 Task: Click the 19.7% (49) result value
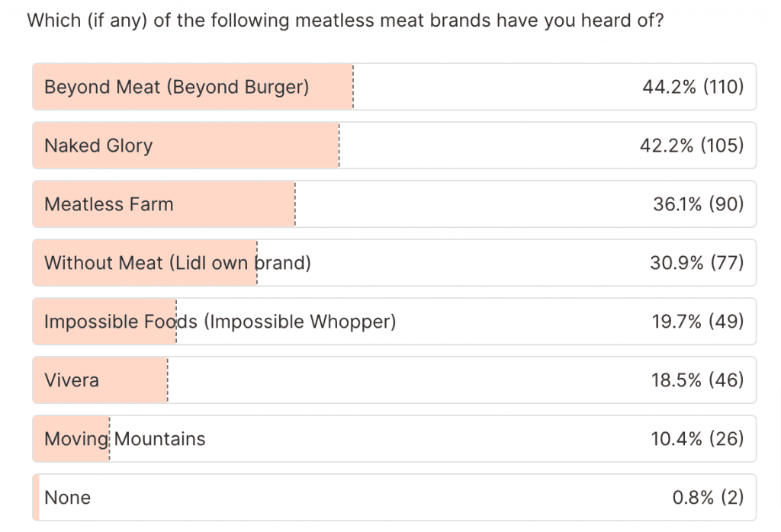pyautogui.click(x=697, y=322)
